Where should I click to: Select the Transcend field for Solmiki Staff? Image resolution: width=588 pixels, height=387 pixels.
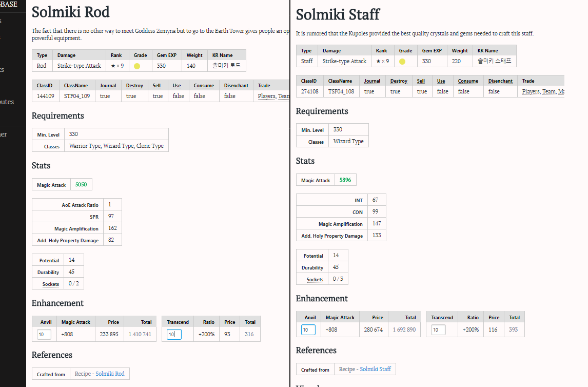pos(438,330)
